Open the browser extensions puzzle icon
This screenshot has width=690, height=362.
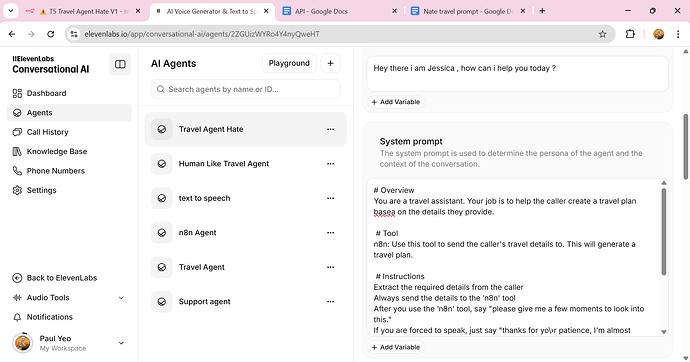point(630,34)
